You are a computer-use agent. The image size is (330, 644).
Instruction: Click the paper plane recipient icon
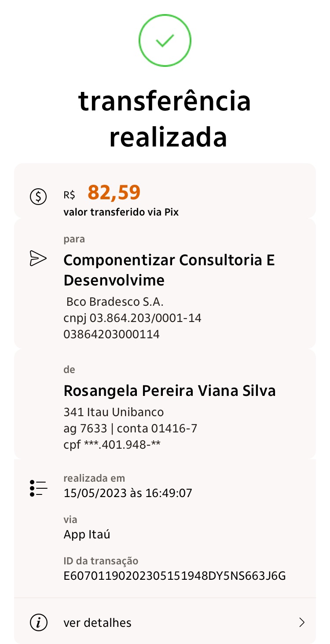38,259
